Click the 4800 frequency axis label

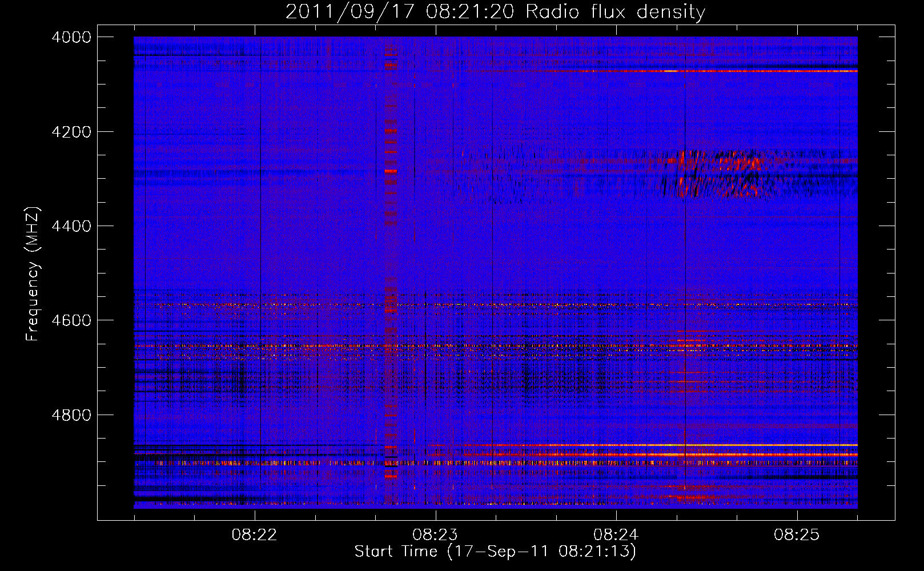71,415
